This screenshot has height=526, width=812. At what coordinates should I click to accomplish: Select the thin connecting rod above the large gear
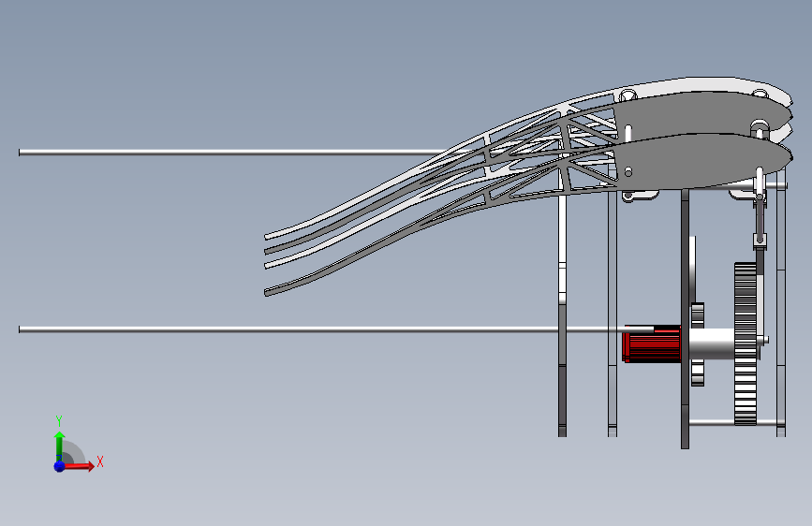760,222
